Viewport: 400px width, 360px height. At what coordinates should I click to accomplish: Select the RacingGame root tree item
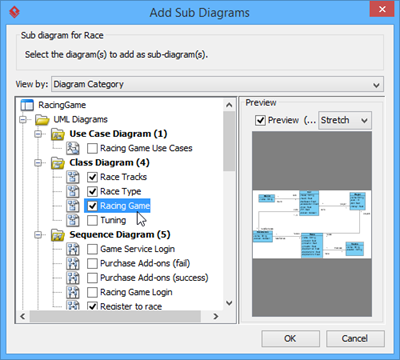(62, 105)
